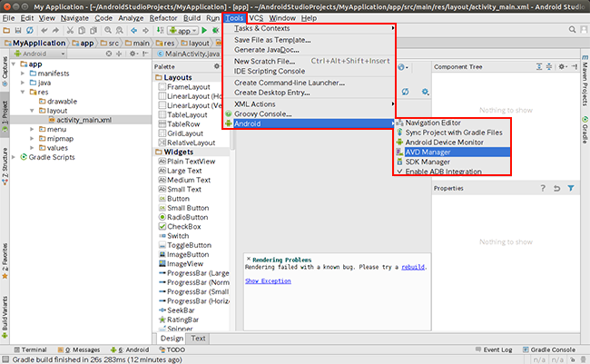Undo last action with toolbar arrow
The height and width of the screenshot is (364, 590).
pos(44,30)
